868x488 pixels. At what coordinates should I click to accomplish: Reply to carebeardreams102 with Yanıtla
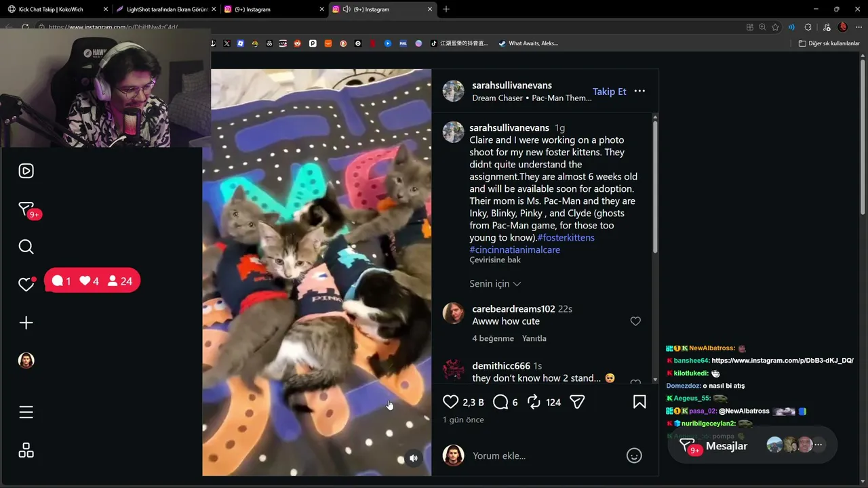[534, 338]
